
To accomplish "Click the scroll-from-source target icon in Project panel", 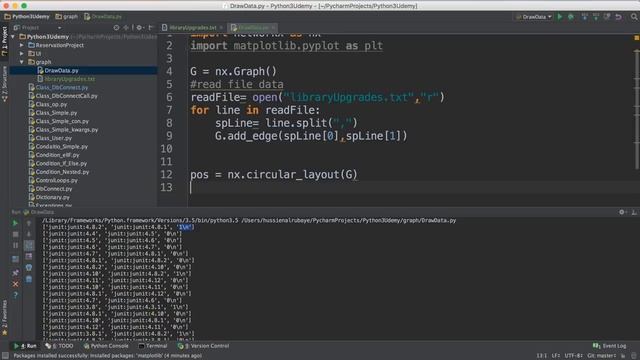I will [116, 27].
